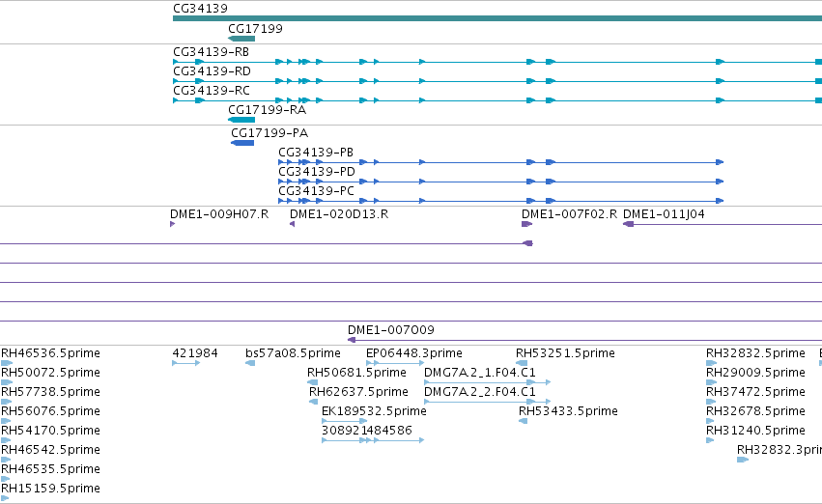Click the DMG7A.2_2.F04.C1 feature line
The height and width of the screenshot is (504, 822).
[x=488, y=402]
